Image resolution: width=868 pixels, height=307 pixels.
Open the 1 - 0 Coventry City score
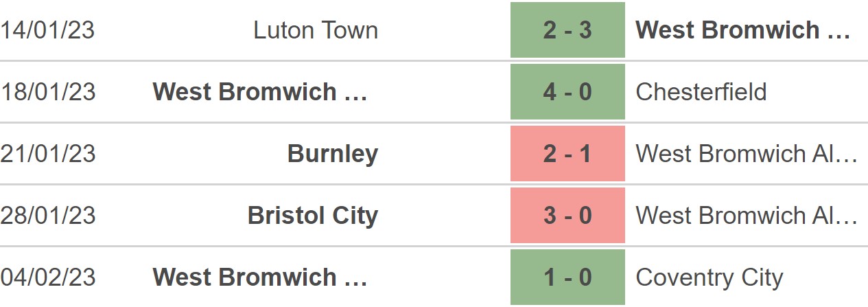point(567,277)
